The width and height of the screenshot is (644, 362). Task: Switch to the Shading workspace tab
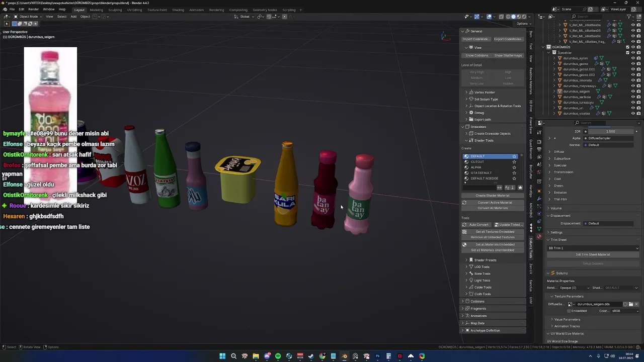pyautogui.click(x=178, y=10)
